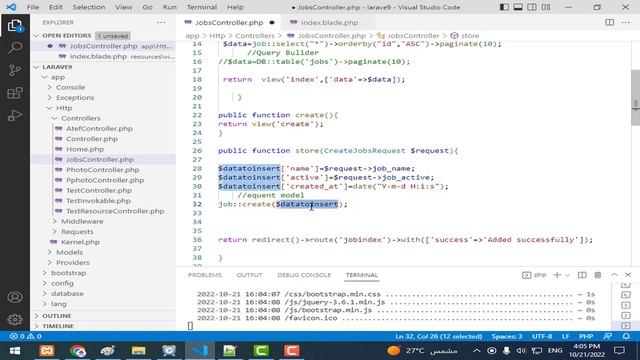Click Ln 32, Col 26 position indicator
The width and height of the screenshot is (640, 360).
tap(439, 336)
